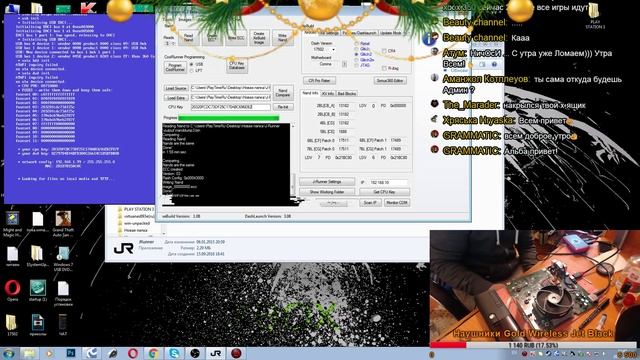Switch to the Nand Info tab
The image size is (640, 360).
(310, 93)
